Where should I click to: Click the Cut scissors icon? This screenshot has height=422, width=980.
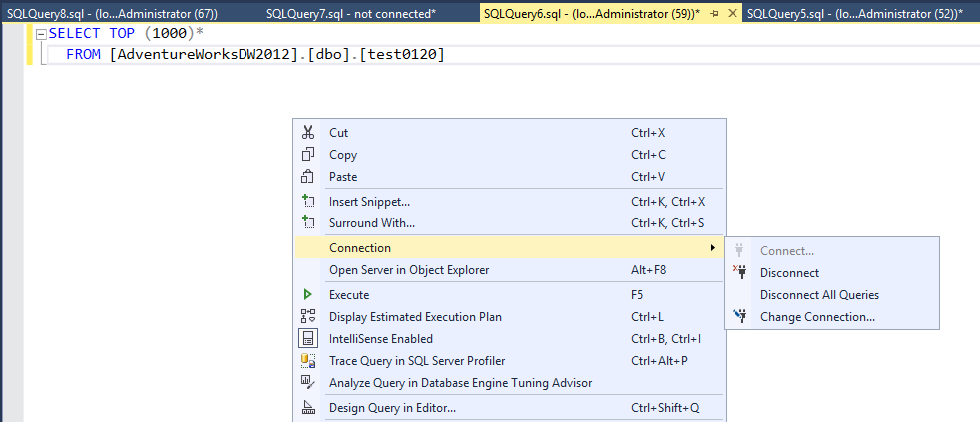coord(307,133)
